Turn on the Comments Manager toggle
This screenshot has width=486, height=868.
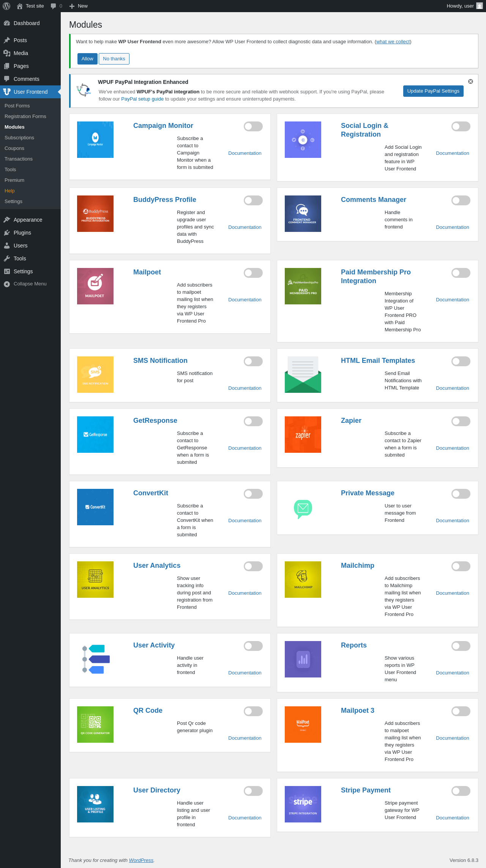pos(461,200)
